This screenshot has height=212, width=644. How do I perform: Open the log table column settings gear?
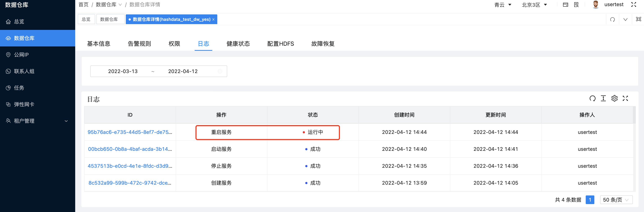coord(614,98)
